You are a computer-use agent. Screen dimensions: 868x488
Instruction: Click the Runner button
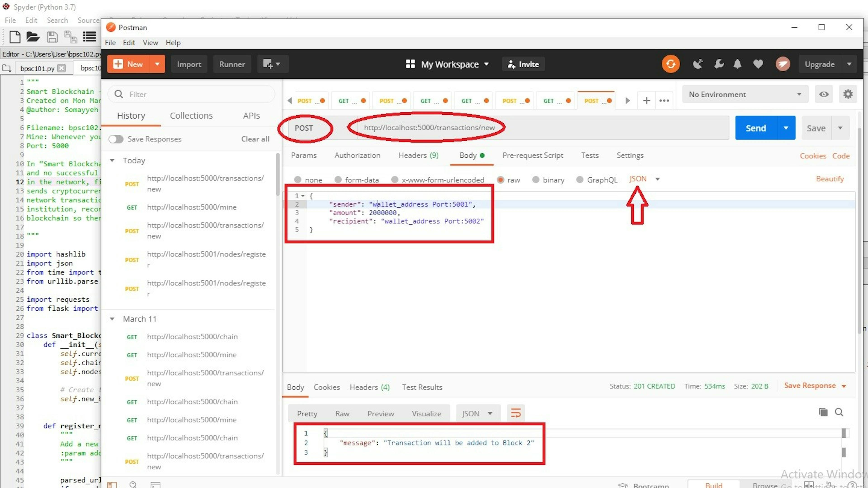pos(232,64)
